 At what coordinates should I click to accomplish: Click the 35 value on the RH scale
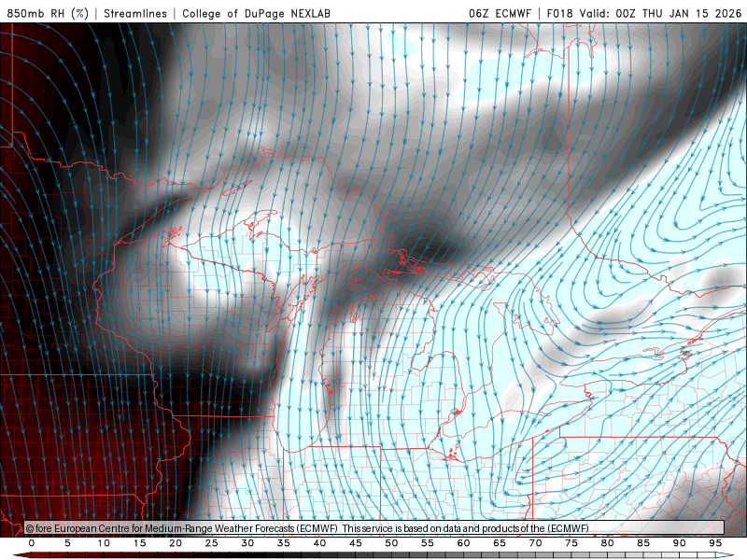(284, 543)
